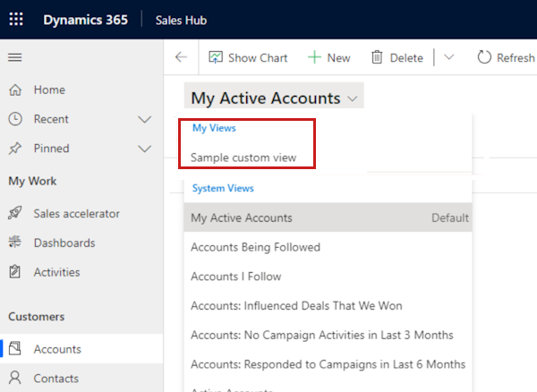Collapse the hamburger site map menu

point(14,57)
